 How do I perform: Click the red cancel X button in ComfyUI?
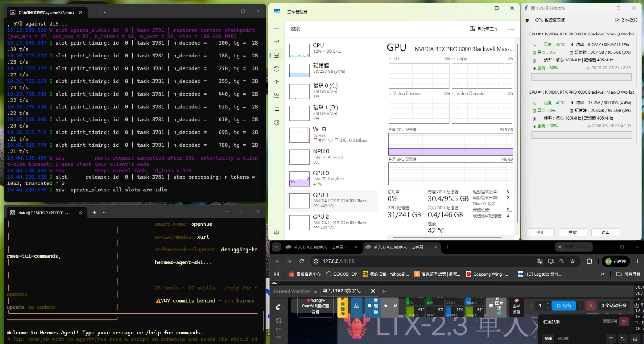(x=590, y=306)
